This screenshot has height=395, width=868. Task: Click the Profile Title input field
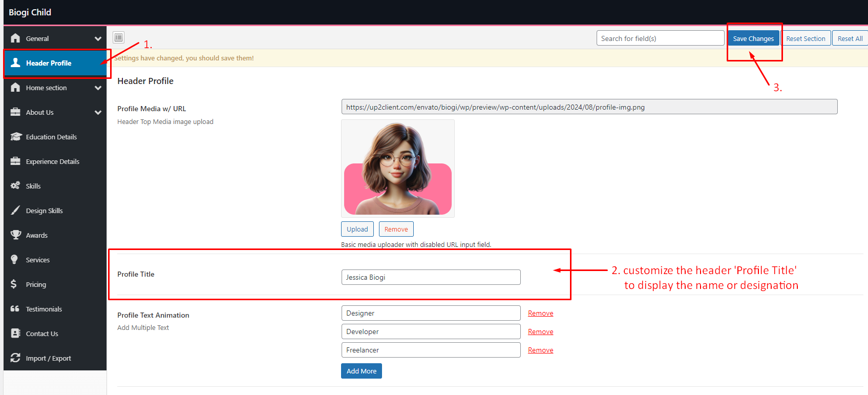[431, 277]
